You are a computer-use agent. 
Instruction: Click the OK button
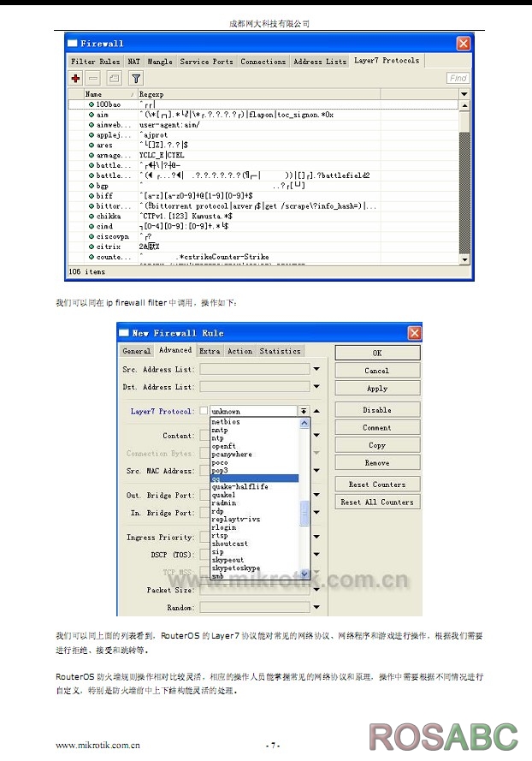click(x=377, y=353)
